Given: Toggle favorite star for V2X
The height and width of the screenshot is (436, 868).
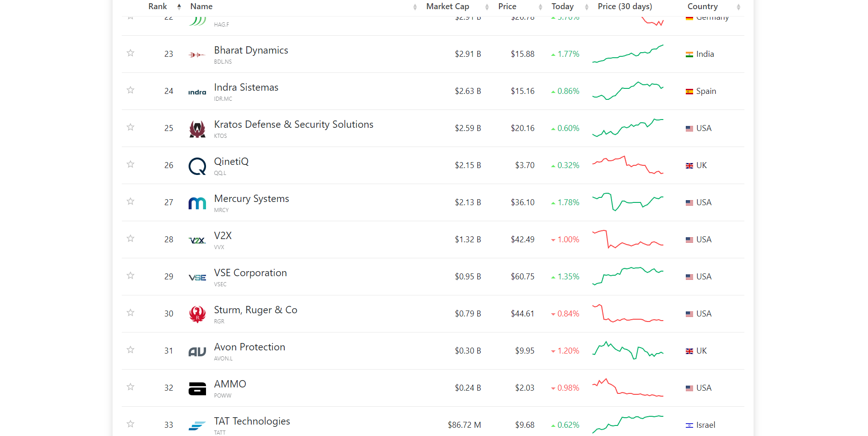Looking at the screenshot, I should tap(130, 239).
